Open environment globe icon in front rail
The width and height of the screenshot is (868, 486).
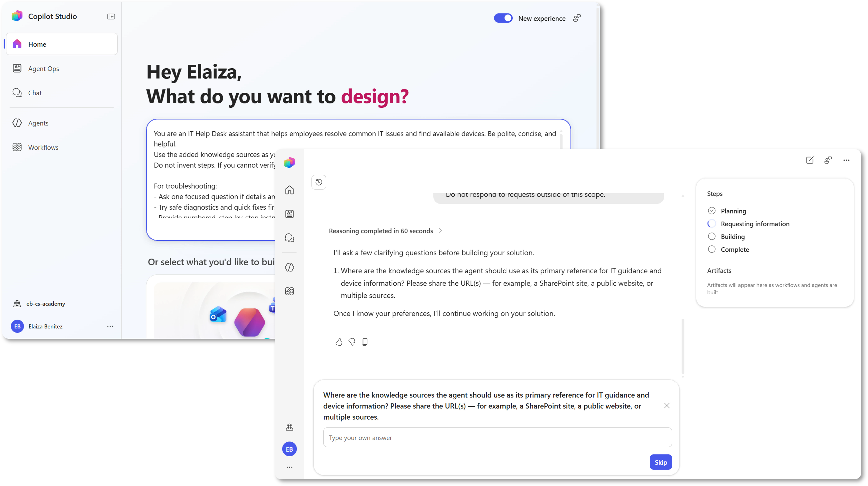(289, 427)
